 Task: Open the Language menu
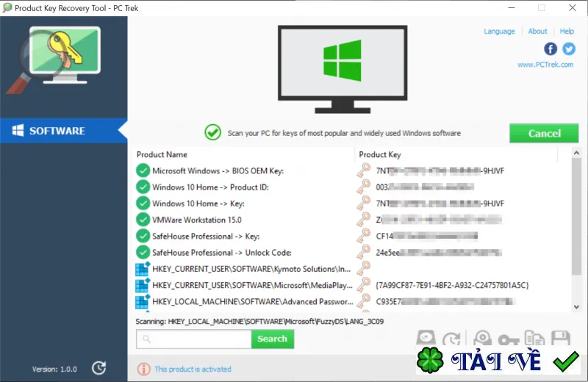click(x=499, y=32)
